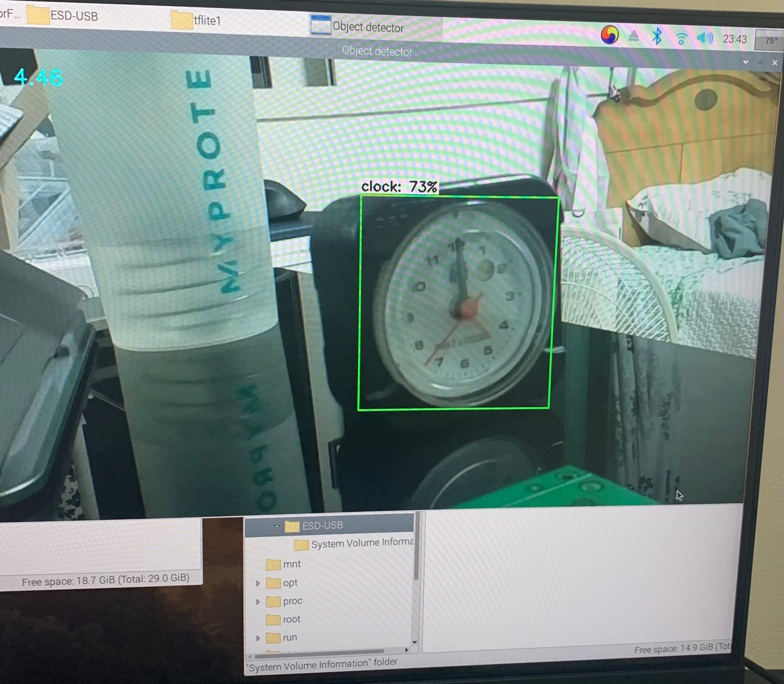Expand the run folder node
The width and height of the screenshot is (784, 684).
click(258, 638)
